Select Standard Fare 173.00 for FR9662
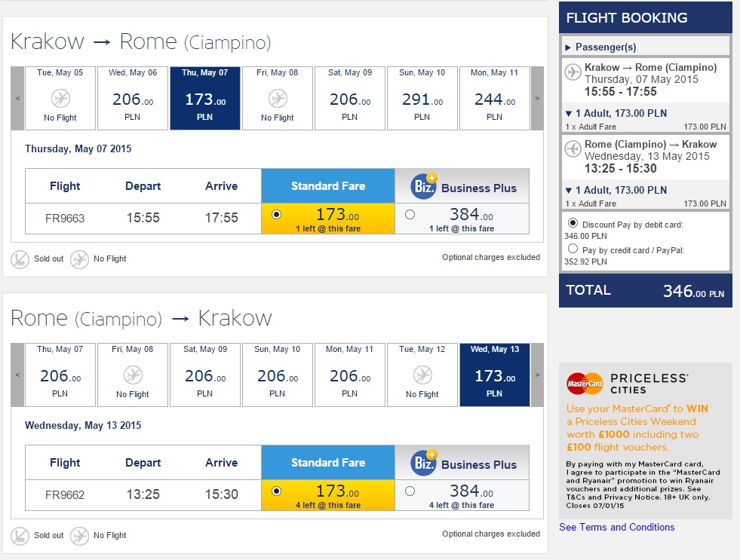The image size is (740, 560). [x=277, y=491]
